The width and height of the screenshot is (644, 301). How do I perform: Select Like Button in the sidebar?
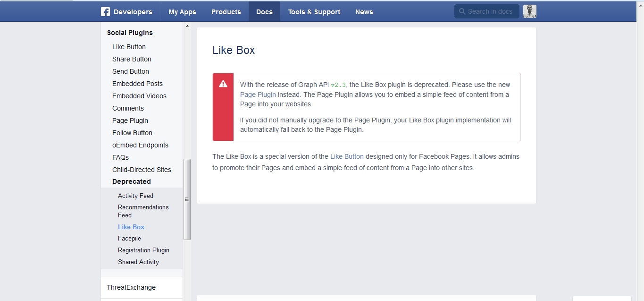tap(129, 47)
